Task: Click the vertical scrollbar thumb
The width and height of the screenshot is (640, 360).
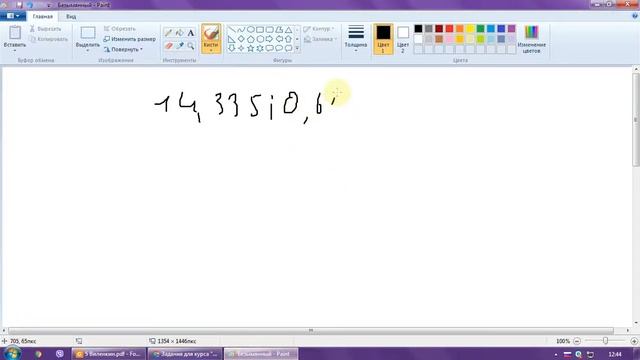Action: [636, 120]
